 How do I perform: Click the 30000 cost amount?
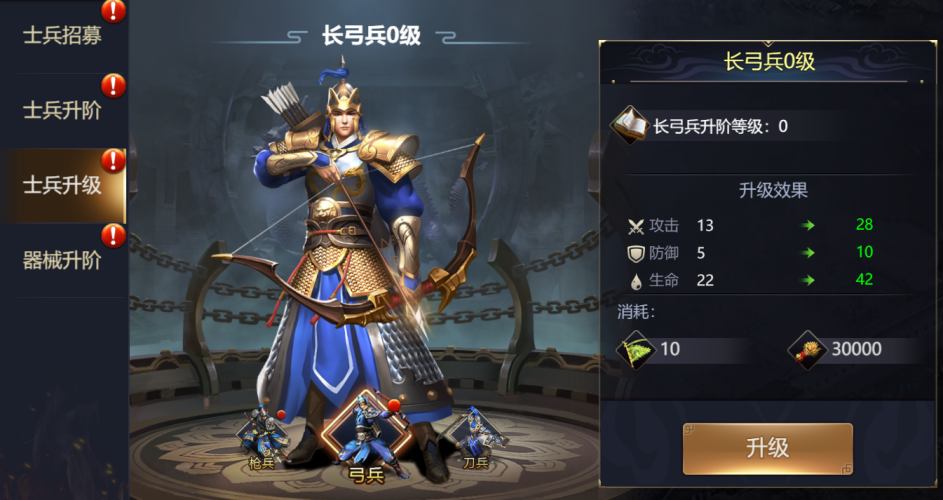tap(856, 349)
